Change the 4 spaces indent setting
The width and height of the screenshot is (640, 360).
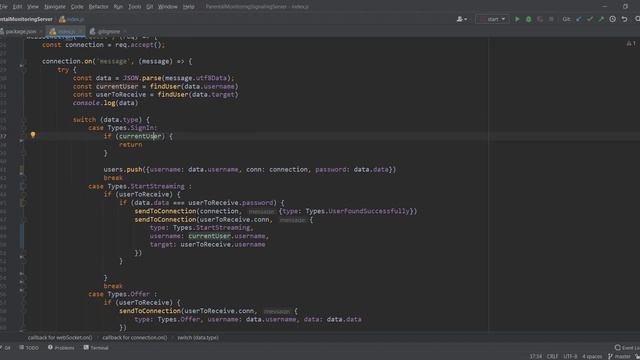pos(592,356)
